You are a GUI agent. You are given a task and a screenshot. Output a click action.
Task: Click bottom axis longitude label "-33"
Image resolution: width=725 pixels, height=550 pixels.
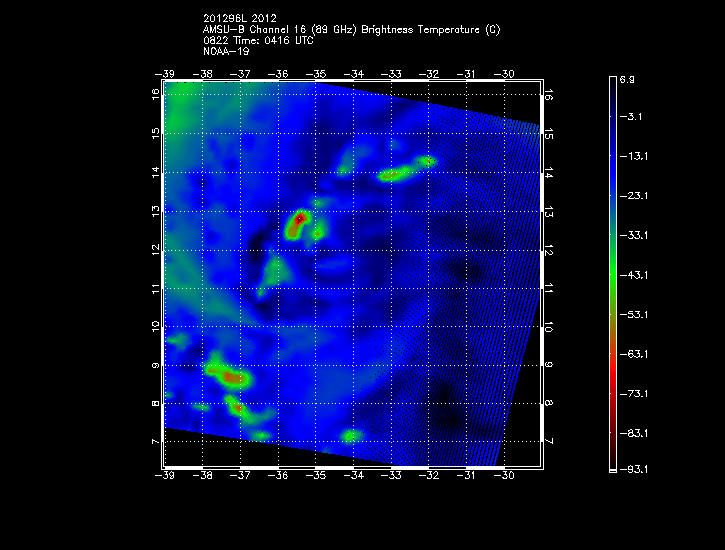(391, 475)
